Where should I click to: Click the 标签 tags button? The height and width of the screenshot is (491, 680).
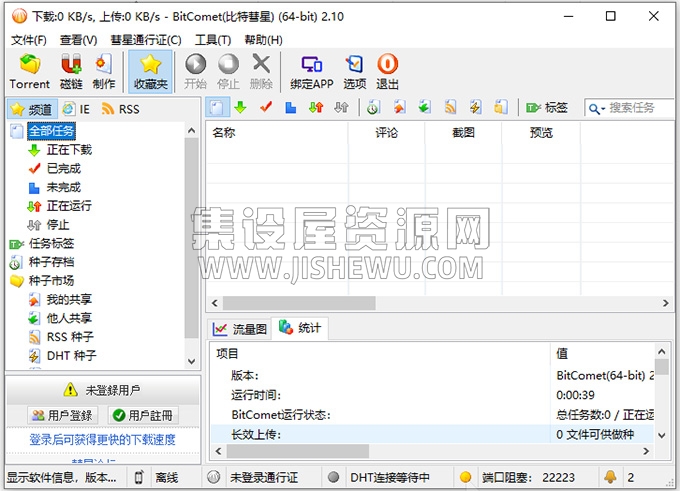[546, 107]
